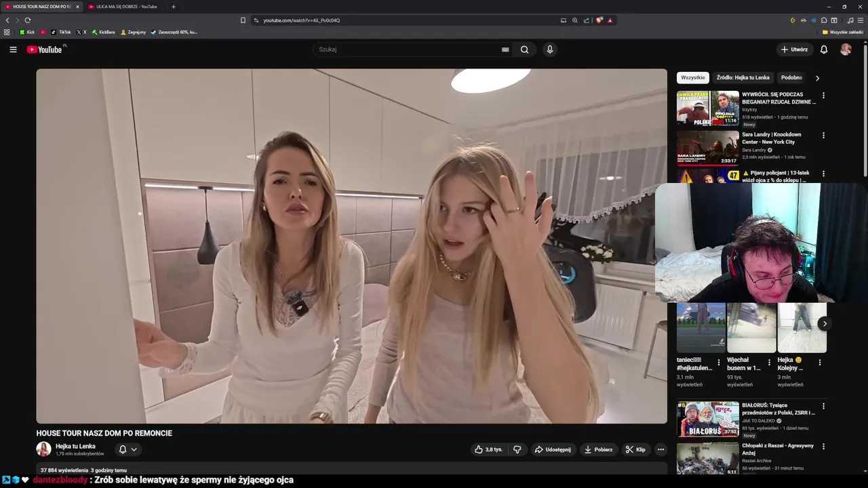This screenshot has width=868, height=488.
Task: Open the browser extensions puzzle icon
Action: pos(824,20)
